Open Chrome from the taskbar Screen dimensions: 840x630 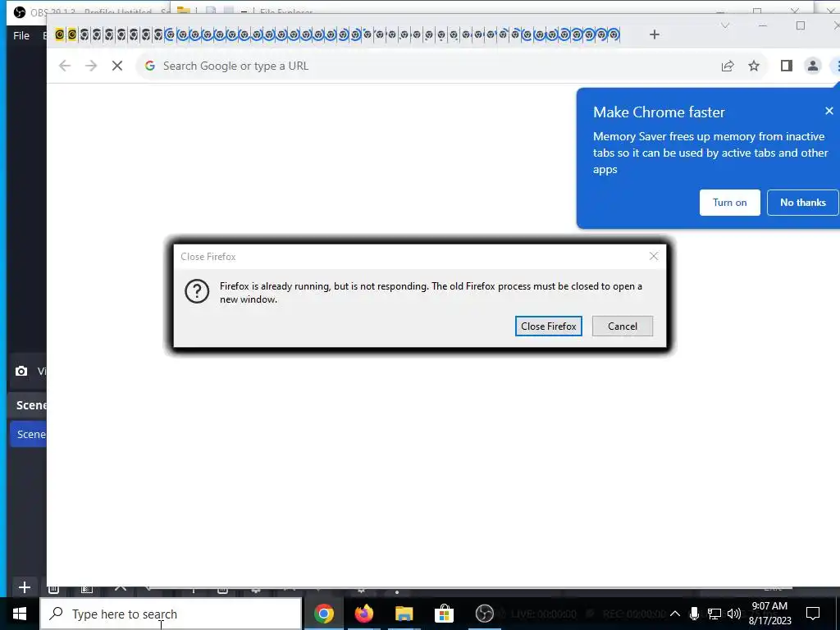[324, 614]
